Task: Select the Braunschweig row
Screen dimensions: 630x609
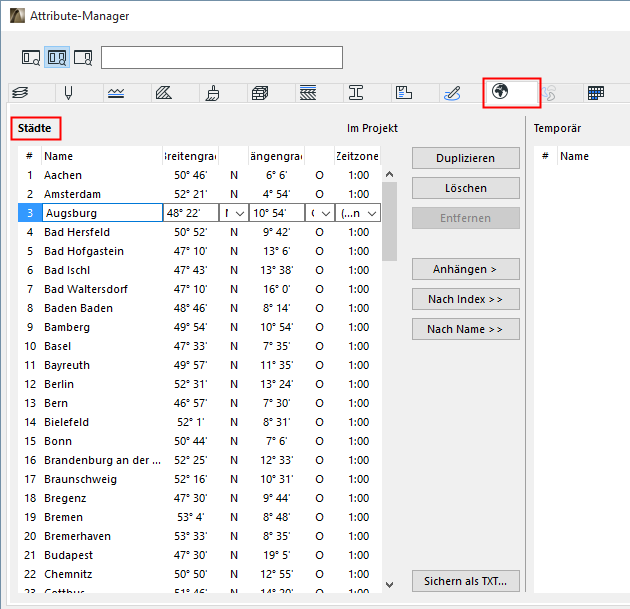Action: pos(199,479)
